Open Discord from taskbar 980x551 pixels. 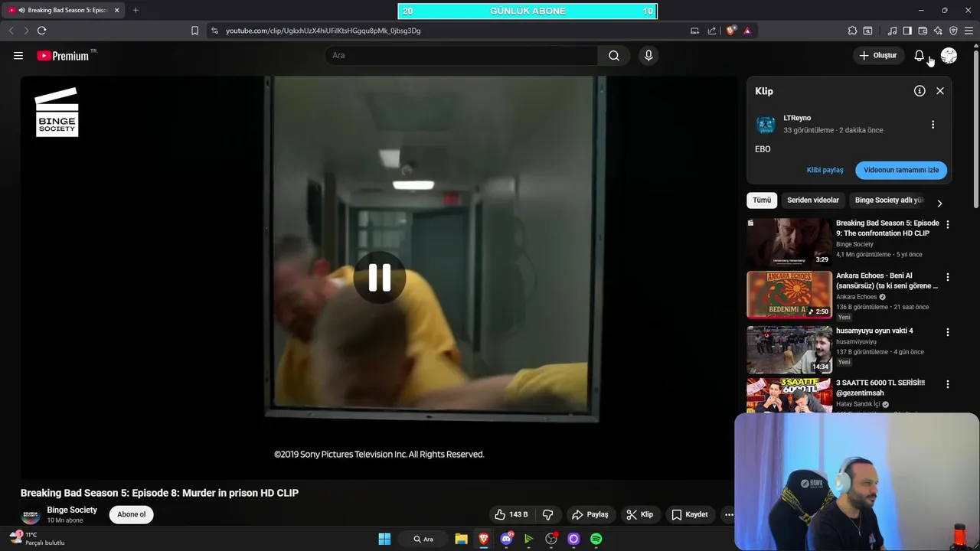(506, 539)
